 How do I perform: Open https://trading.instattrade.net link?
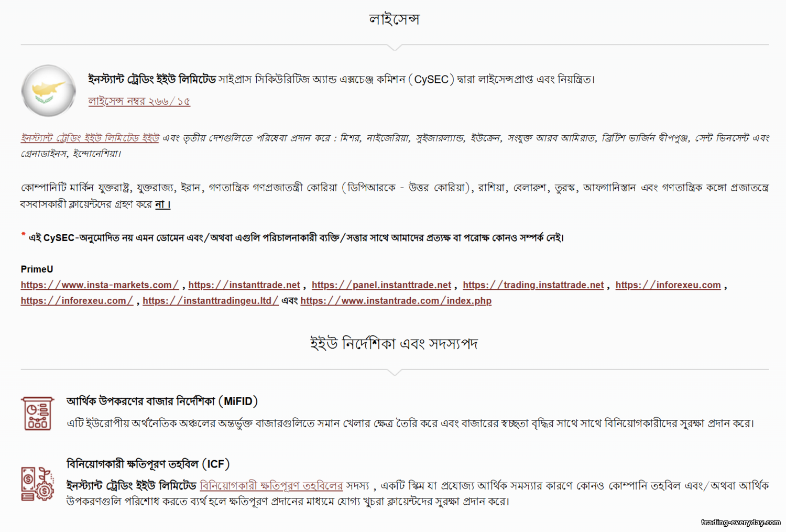pos(533,285)
